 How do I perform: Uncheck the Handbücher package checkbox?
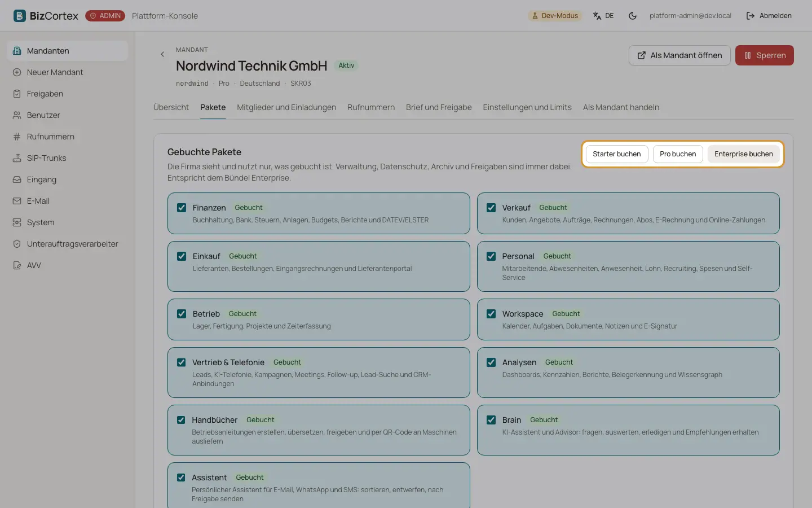(x=181, y=420)
